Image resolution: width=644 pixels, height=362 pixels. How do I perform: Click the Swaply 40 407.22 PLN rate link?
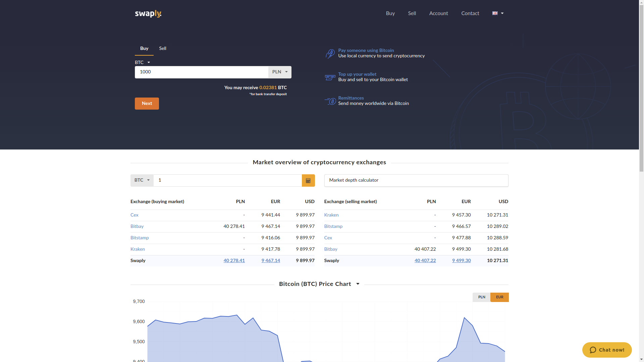(x=425, y=260)
